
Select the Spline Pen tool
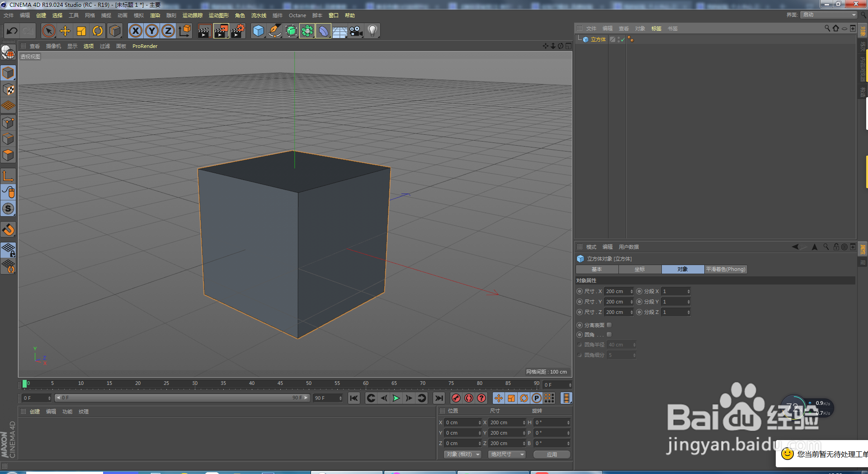[274, 31]
